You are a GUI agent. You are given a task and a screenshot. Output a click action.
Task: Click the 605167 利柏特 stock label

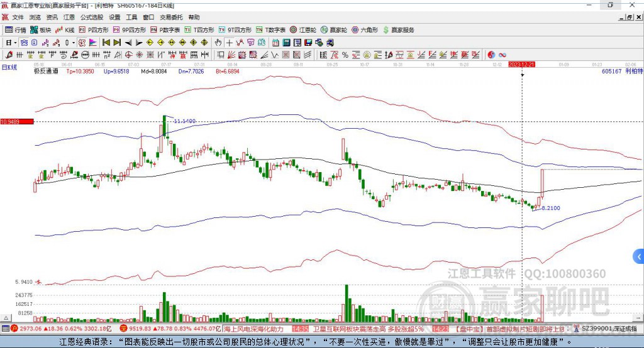coord(622,71)
